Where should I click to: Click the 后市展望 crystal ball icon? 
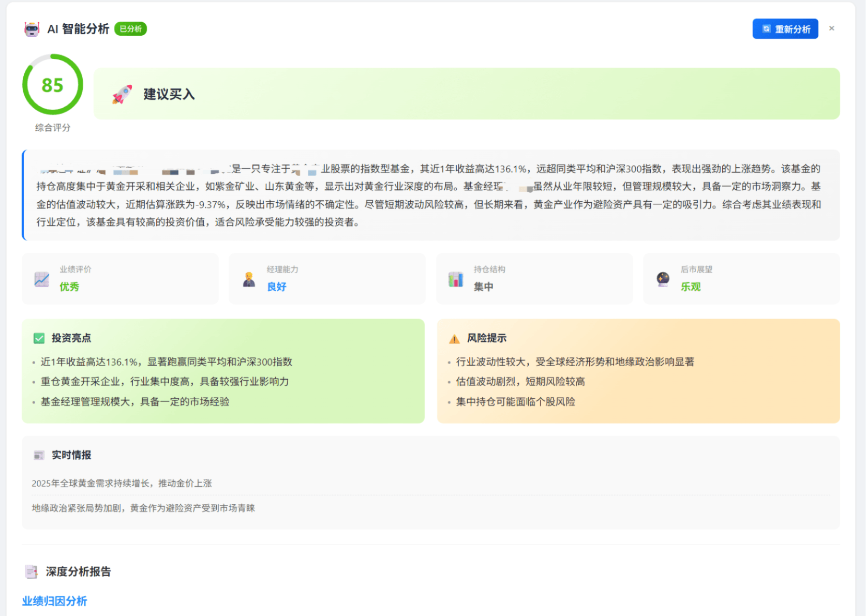tap(663, 279)
